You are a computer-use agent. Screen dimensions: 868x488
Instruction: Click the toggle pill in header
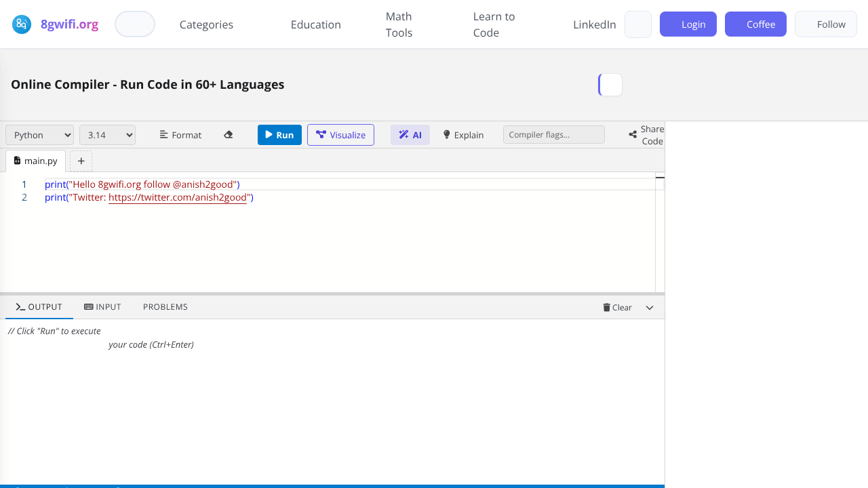tap(135, 24)
